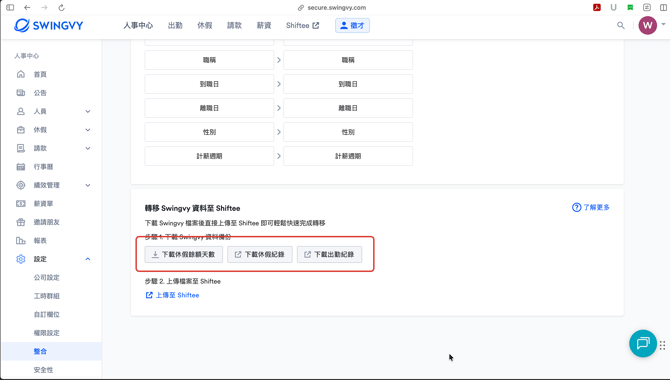Open 安全性 submenu item
Screen dimensions: 670x380
tap(43, 370)
